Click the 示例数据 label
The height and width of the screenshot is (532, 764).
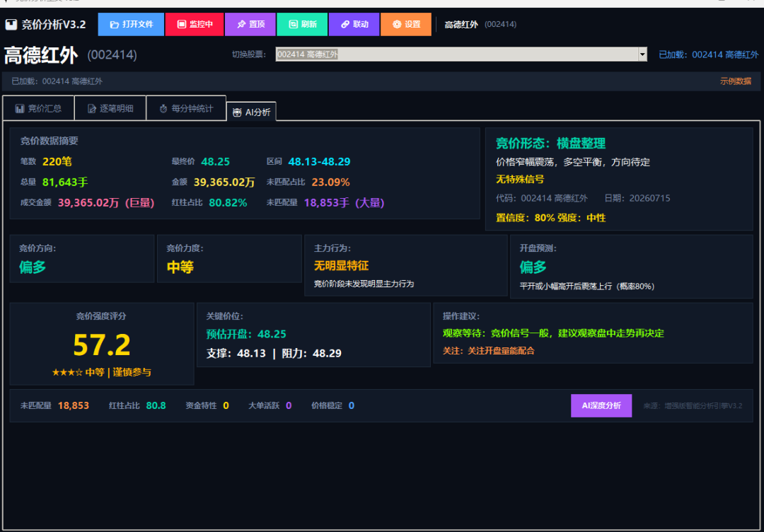point(736,81)
